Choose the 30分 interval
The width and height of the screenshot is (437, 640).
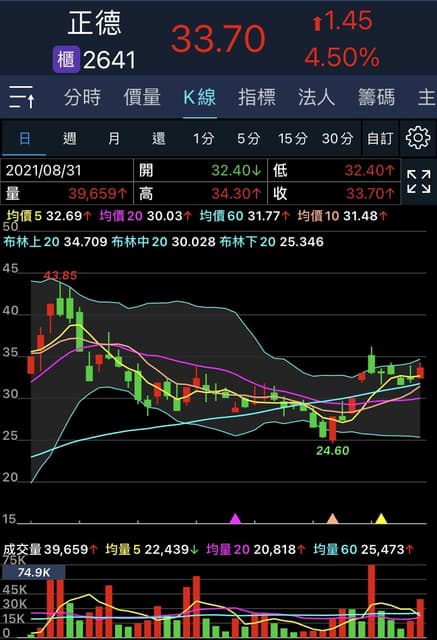(x=337, y=139)
